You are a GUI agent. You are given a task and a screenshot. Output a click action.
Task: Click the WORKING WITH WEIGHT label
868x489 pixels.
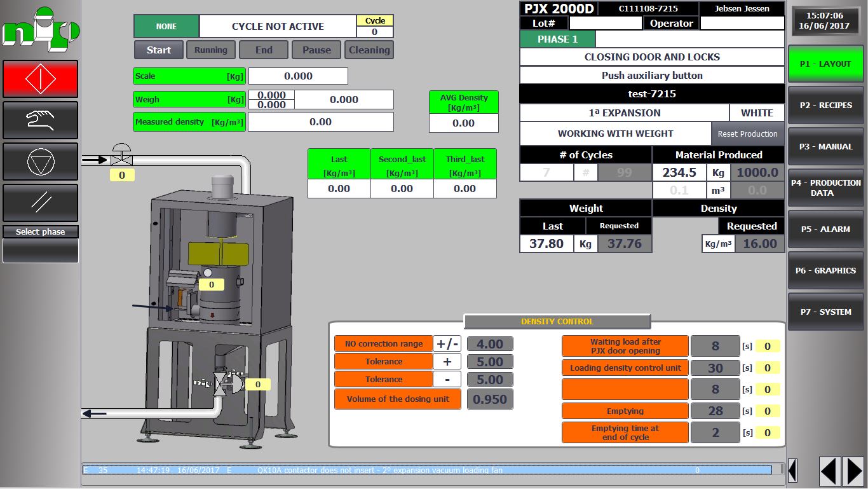(616, 134)
